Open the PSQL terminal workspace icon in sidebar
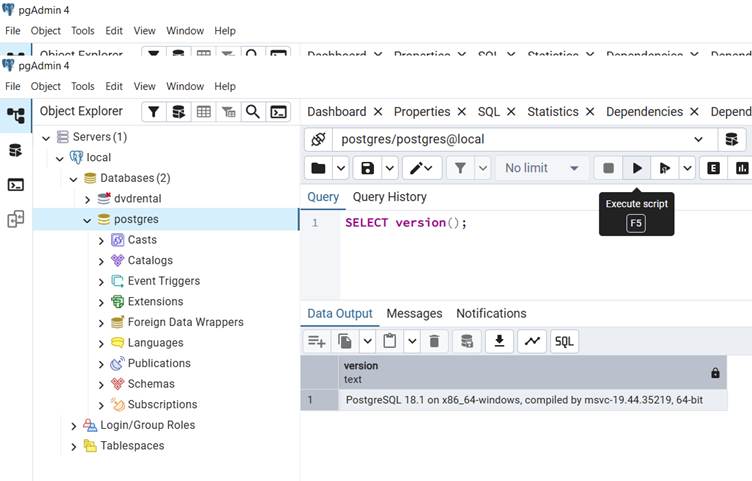Screen dimensions: 752x481 pos(16,185)
